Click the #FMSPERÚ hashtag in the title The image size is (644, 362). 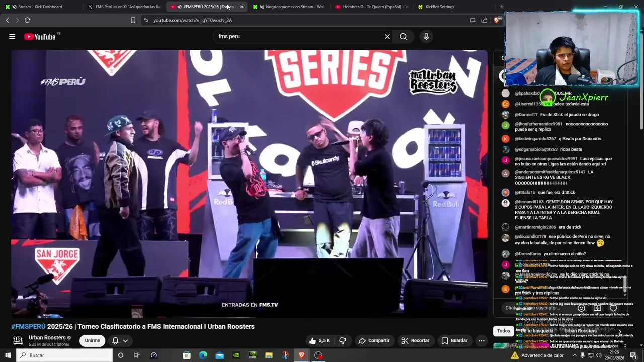point(28,327)
